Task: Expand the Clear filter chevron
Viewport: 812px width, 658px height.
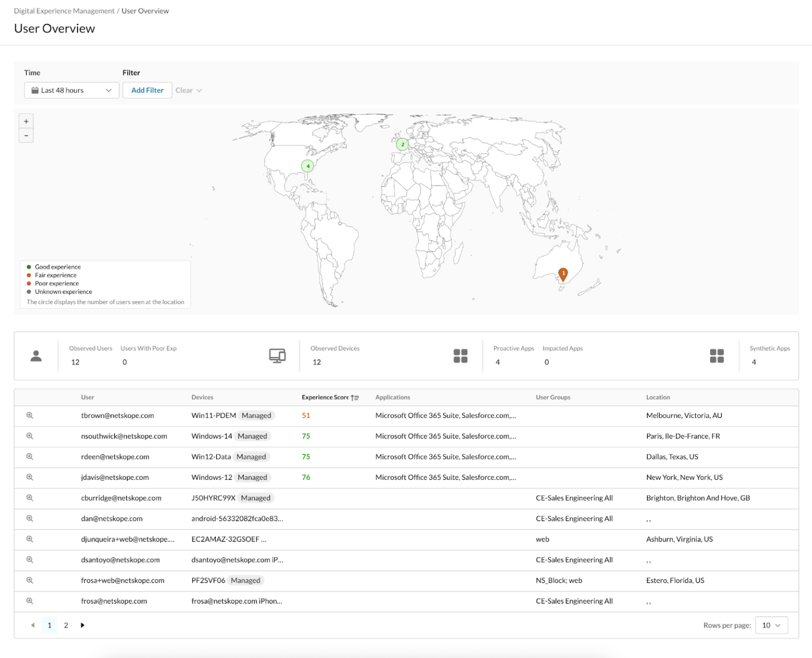Action: coord(199,90)
